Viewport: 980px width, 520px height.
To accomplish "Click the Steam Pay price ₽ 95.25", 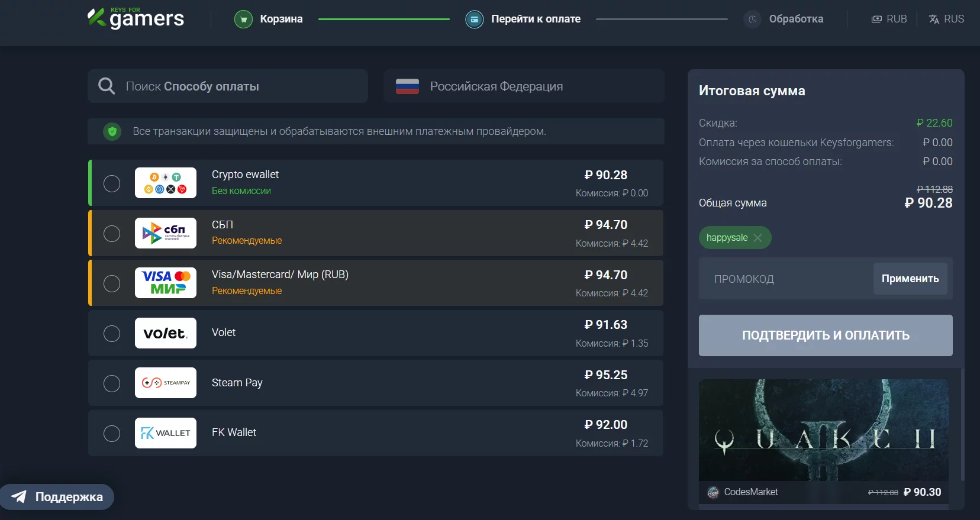I will tap(605, 375).
